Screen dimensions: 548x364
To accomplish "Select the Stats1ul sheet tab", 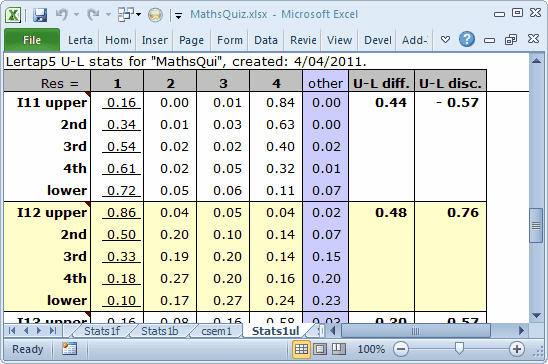I will [275, 331].
